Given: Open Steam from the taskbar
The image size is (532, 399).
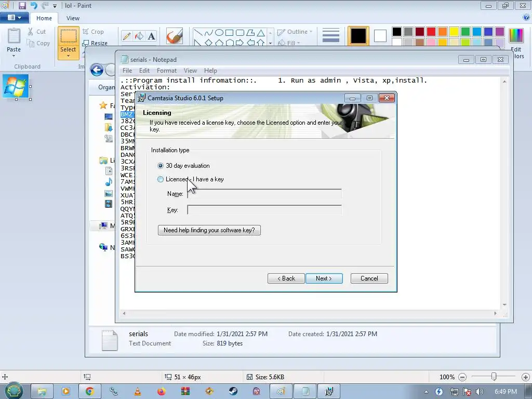Looking at the screenshot, I should click(233, 391).
